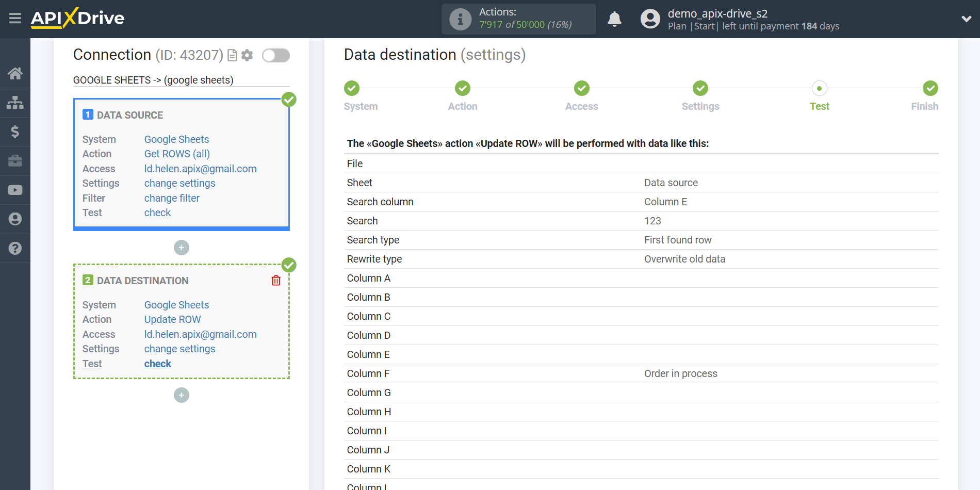The width and height of the screenshot is (980, 490).
Task: Open connection notes document icon
Action: tap(232, 55)
